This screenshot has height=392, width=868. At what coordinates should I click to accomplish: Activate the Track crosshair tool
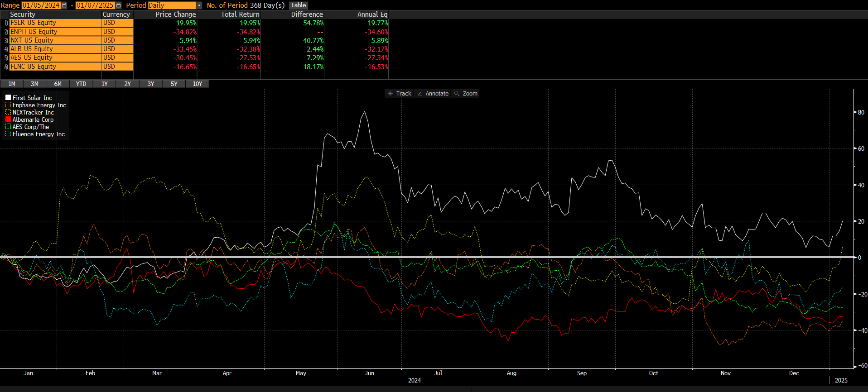(x=399, y=94)
